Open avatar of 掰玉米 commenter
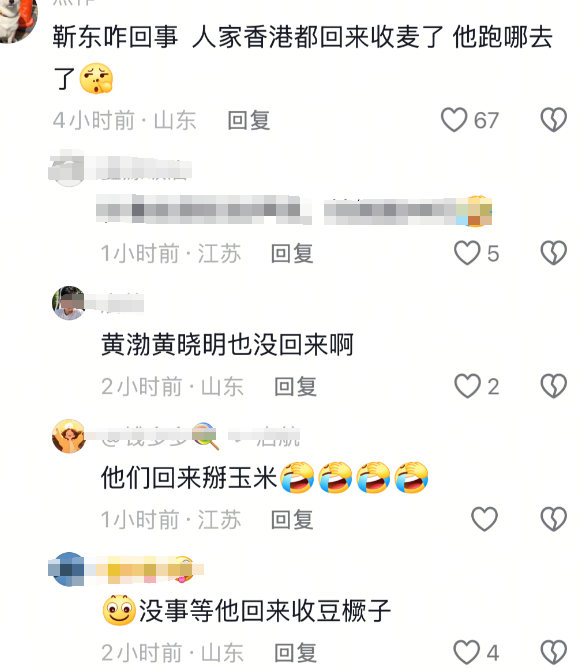The width and height of the screenshot is (581, 668). coord(69,436)
